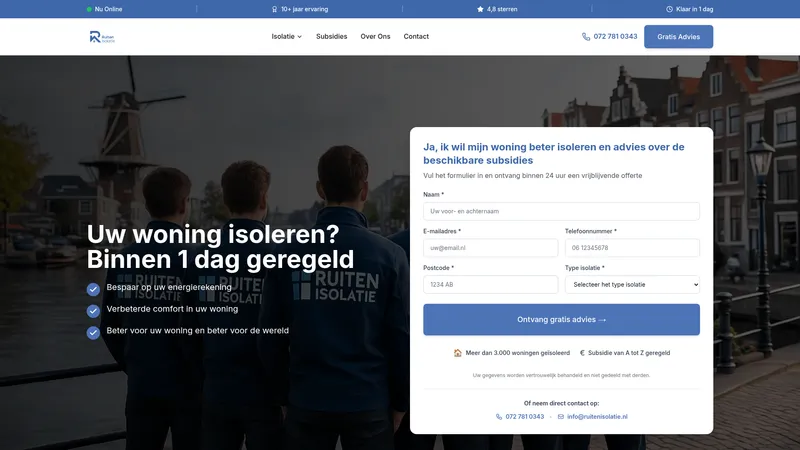Email info@ruitenisolatie.nl link

point(597,417)
